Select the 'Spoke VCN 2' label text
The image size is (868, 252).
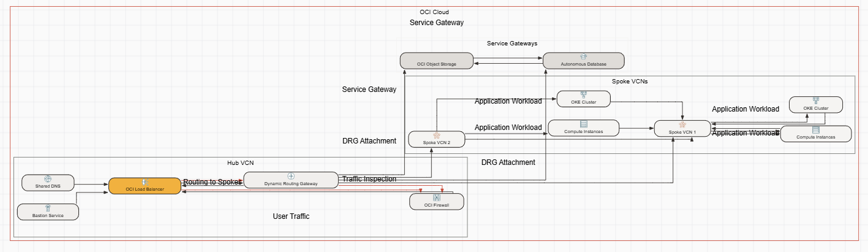point(436,143)
